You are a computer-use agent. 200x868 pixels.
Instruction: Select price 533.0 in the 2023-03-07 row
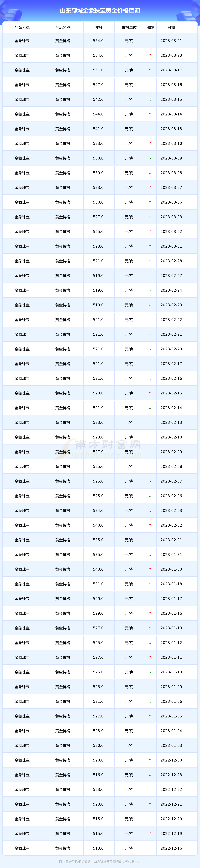click(x=98, y=188)
